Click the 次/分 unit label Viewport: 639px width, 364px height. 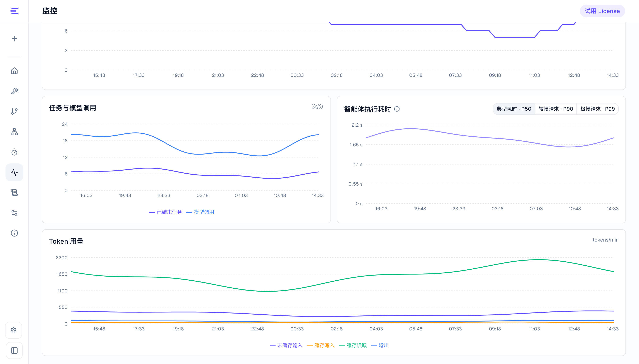pos(318,106)
